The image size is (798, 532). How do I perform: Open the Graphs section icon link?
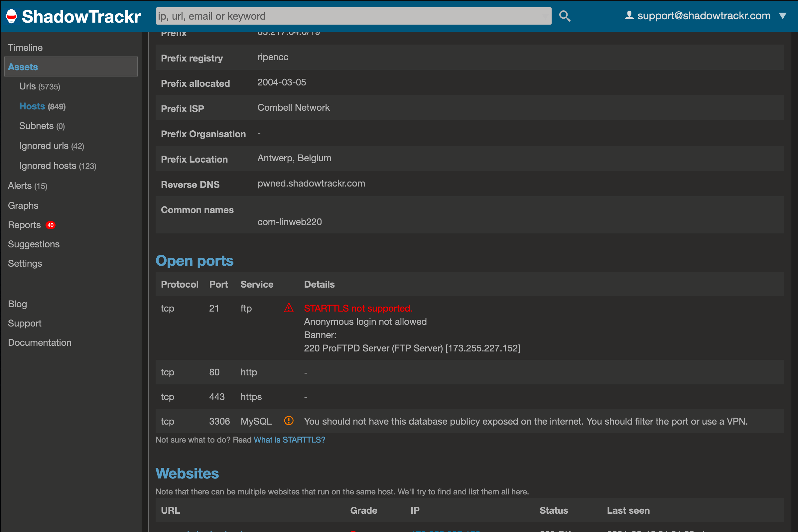pos(23,205)
